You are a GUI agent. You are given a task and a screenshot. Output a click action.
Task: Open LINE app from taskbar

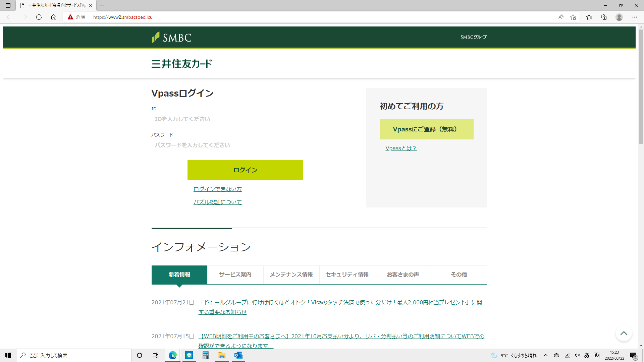click(189, 355)
